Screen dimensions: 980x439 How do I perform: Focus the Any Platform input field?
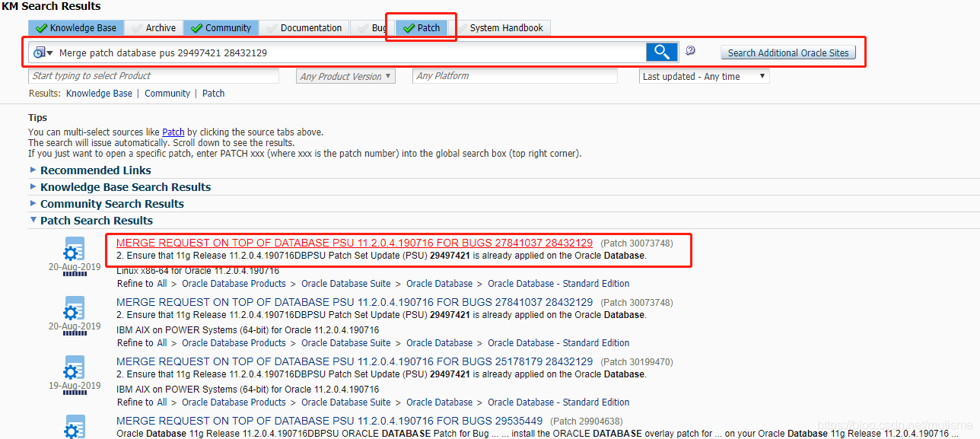[x=515, y=76]
